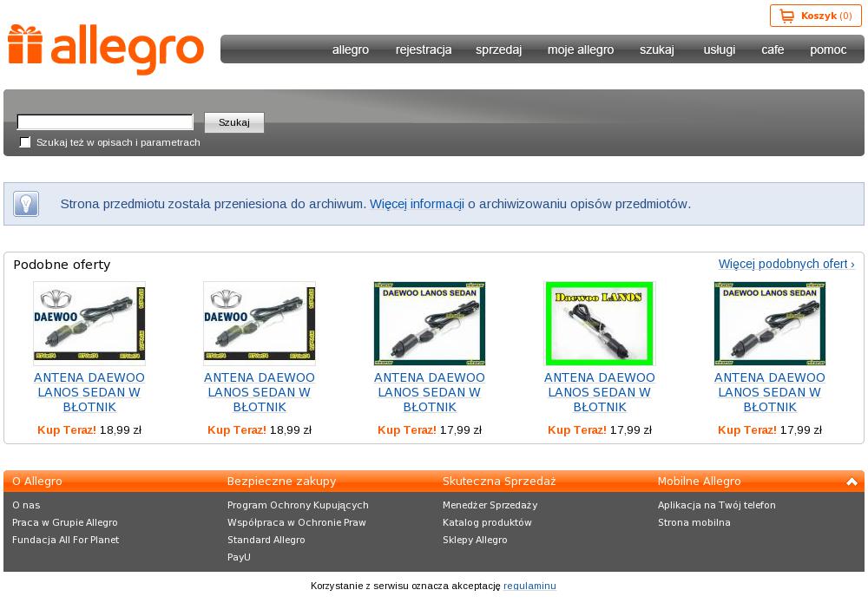Open third offer's ANTENA DAEWOO title link
The height and width of the screenshot is (603, 868).
pos(430,392)
